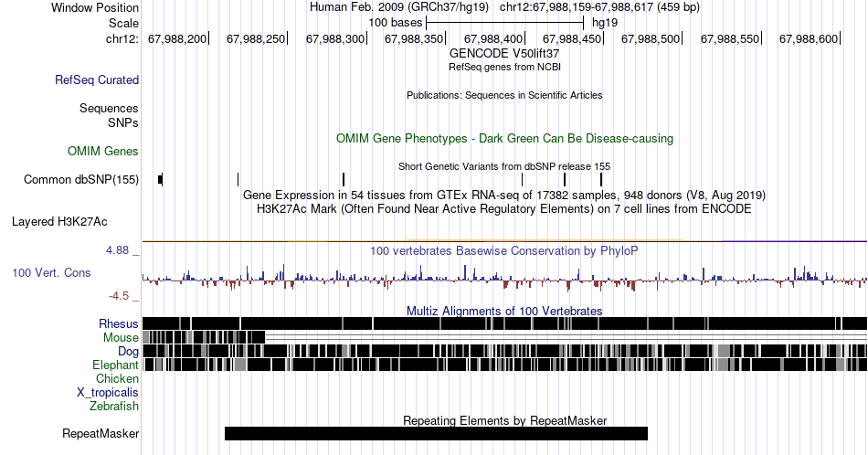Select the Rhesus species label

(x=119, y=323)
